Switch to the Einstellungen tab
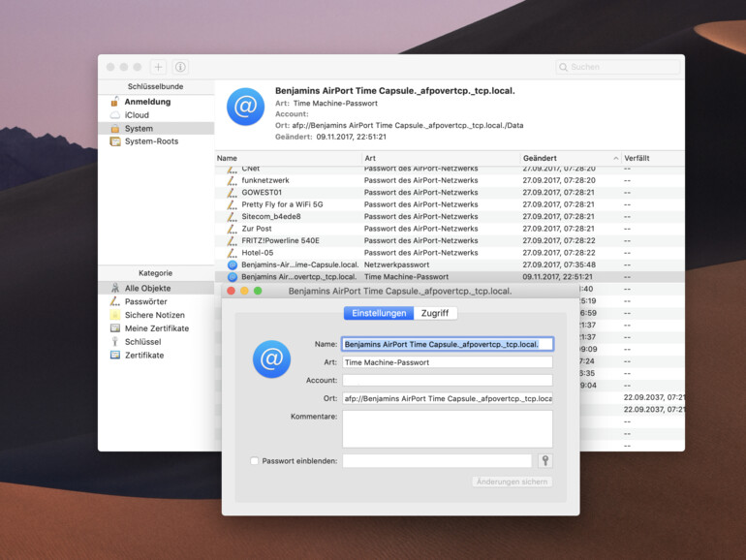 coord(379,313)
